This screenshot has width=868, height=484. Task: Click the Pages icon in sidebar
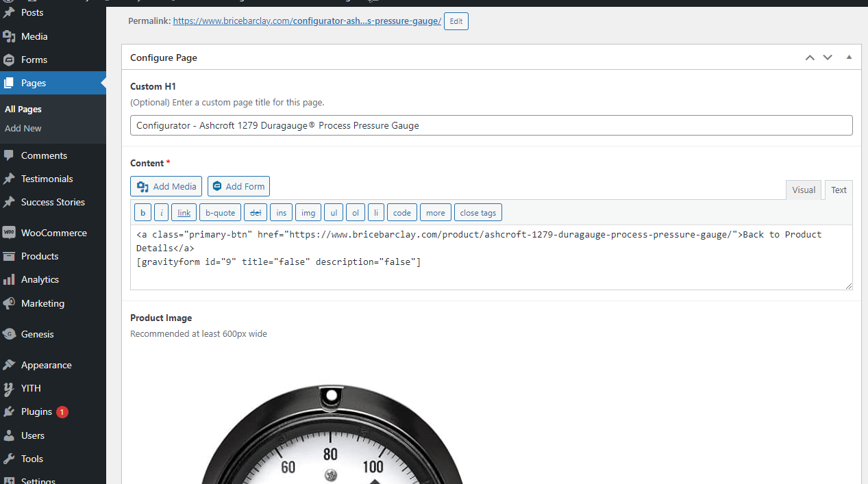click(9, 83)
